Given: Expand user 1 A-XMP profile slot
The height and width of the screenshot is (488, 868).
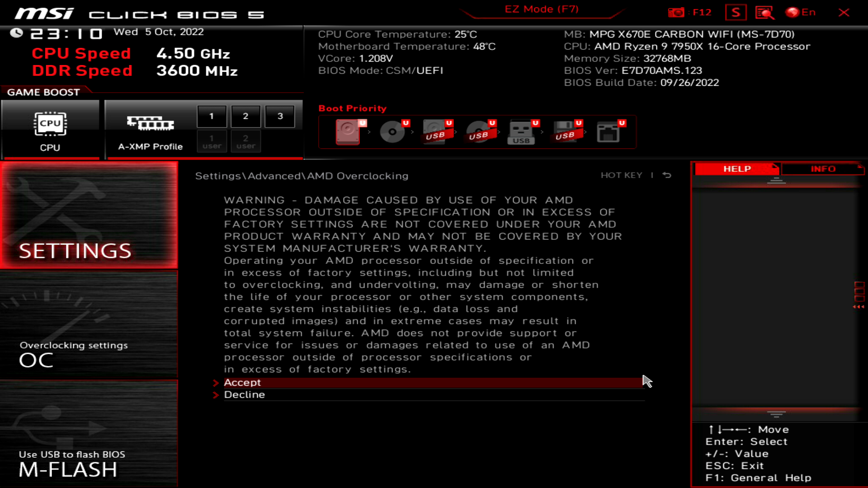Looking at the screenshot, I should [x=212, y=141].
